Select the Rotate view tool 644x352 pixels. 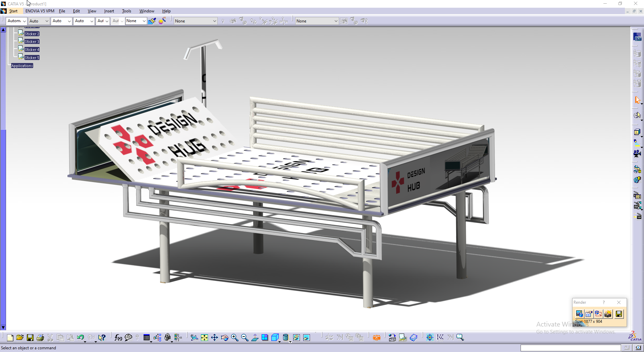click(x=224, y=338)
